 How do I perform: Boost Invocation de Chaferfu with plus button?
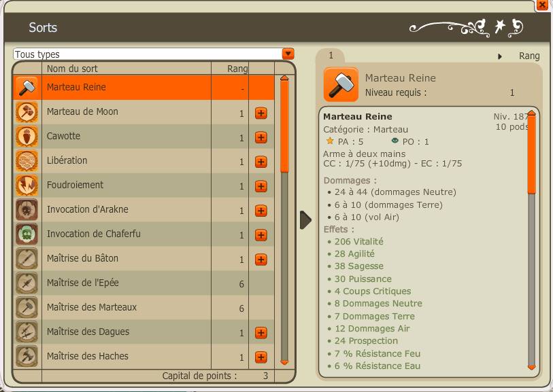click(x=261, y=235)
